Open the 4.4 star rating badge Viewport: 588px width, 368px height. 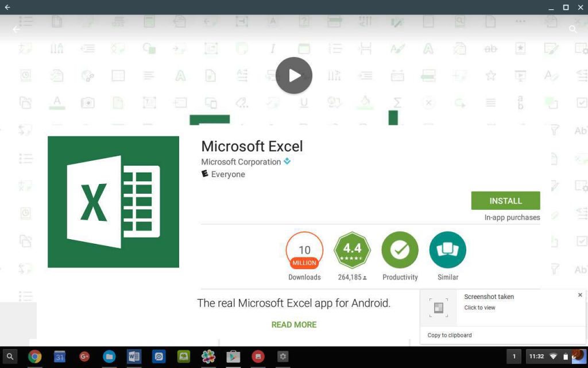[x=352, y=250]
